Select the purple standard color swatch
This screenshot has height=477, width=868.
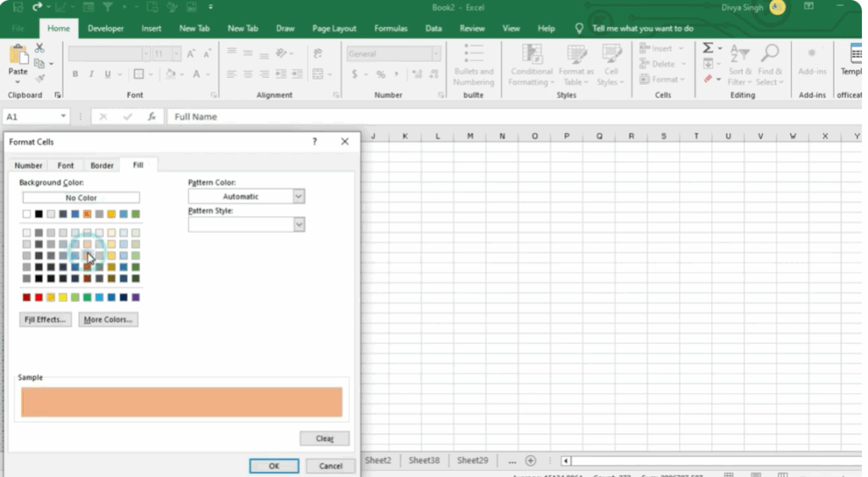[x=136, y=297]
